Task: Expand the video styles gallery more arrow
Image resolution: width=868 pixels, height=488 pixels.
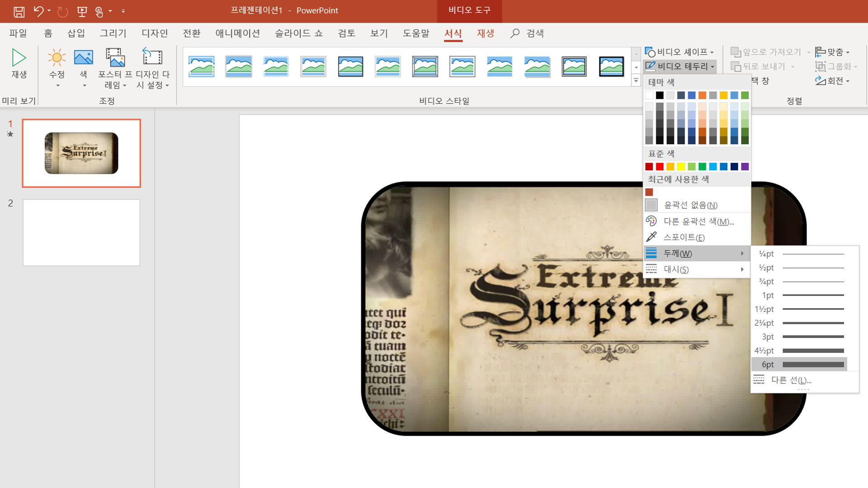Action: point(636,81)
